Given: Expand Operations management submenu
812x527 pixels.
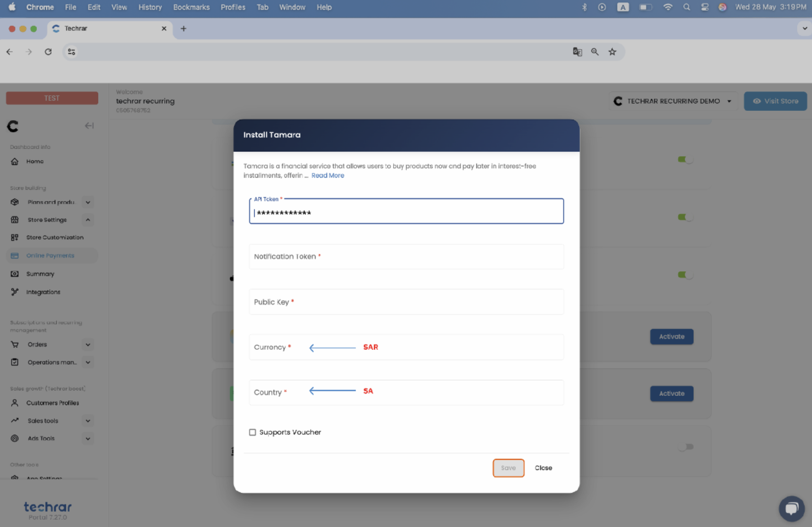Looking at the screenshot, I should click(88, 362).
